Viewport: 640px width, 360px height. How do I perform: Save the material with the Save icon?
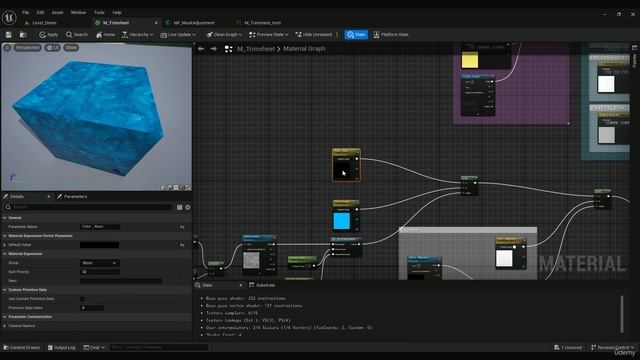(9, 35)
